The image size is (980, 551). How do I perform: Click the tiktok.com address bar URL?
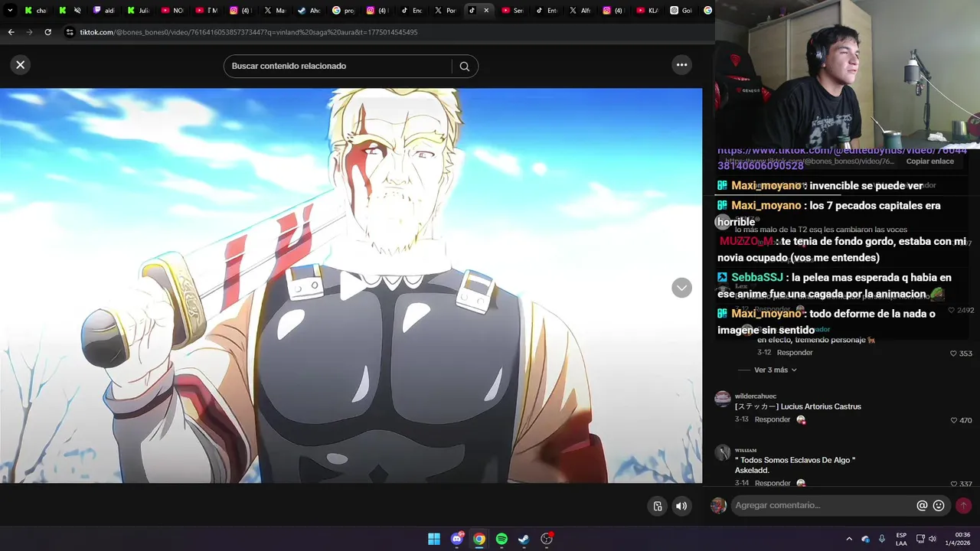click(x=249, y=32)
